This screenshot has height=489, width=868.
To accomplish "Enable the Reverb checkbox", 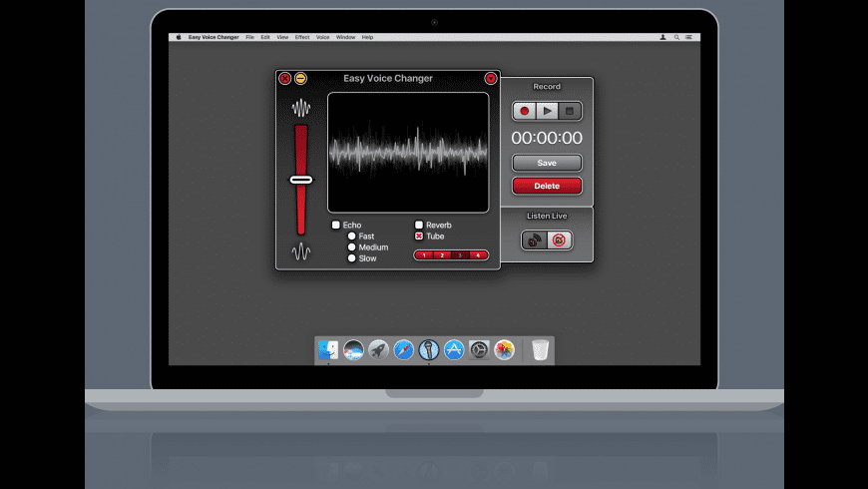I will 419,225.
